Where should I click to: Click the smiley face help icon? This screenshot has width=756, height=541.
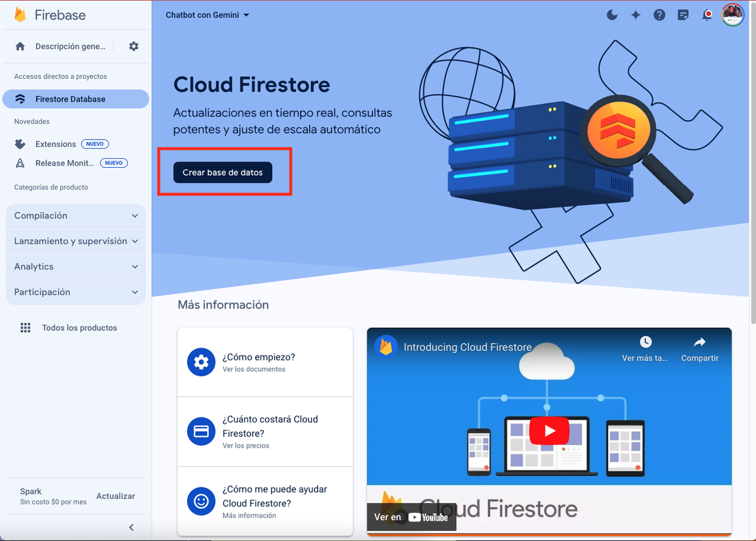pos(201,501)
